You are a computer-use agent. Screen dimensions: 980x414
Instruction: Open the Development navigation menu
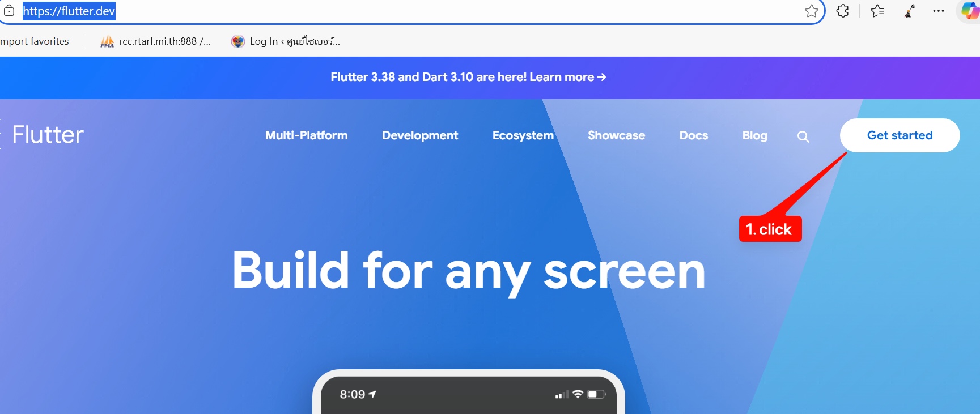[x=419, y=135]
